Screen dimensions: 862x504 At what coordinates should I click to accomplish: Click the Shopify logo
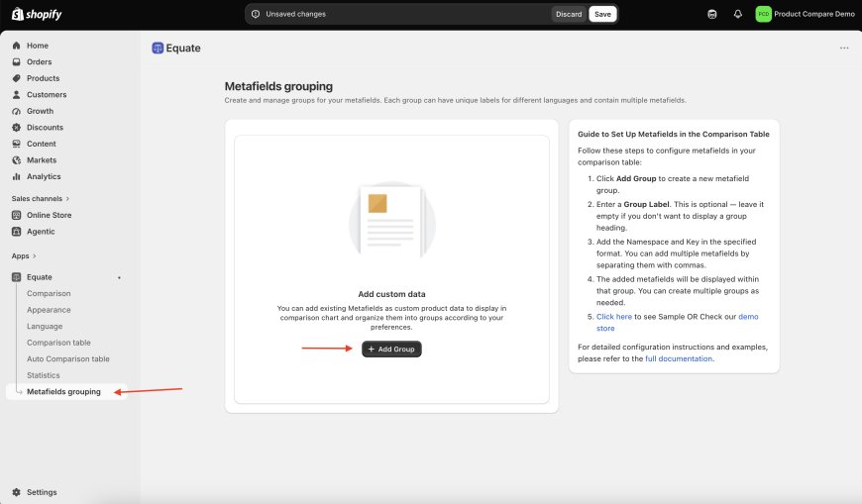coord(37,14)
